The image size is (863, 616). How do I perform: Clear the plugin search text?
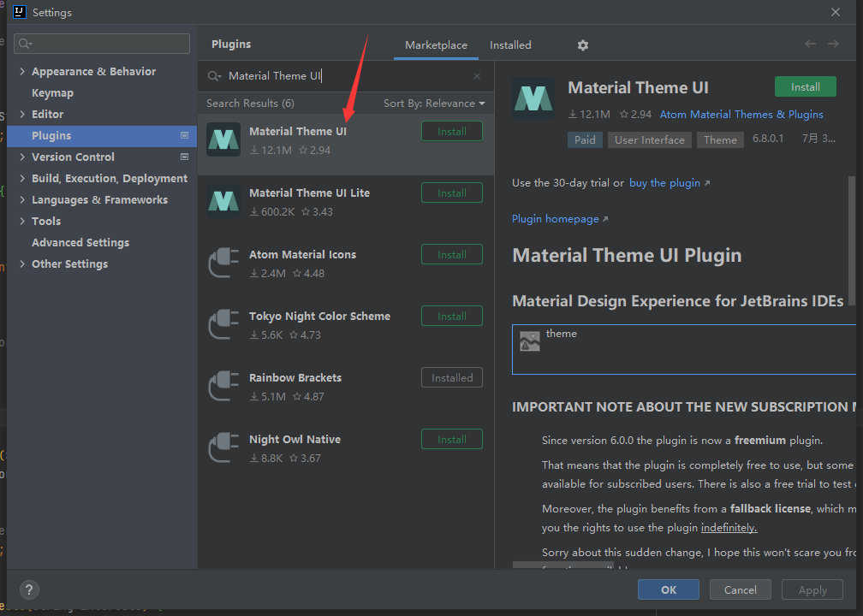(477, 76)
